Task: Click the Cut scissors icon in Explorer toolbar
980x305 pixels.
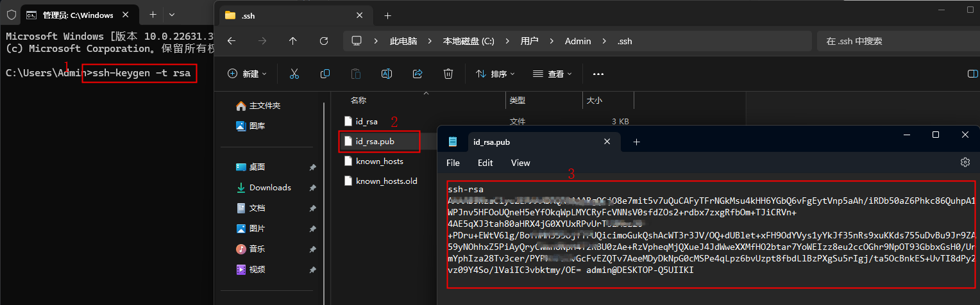Action: (x=294, y=74)
